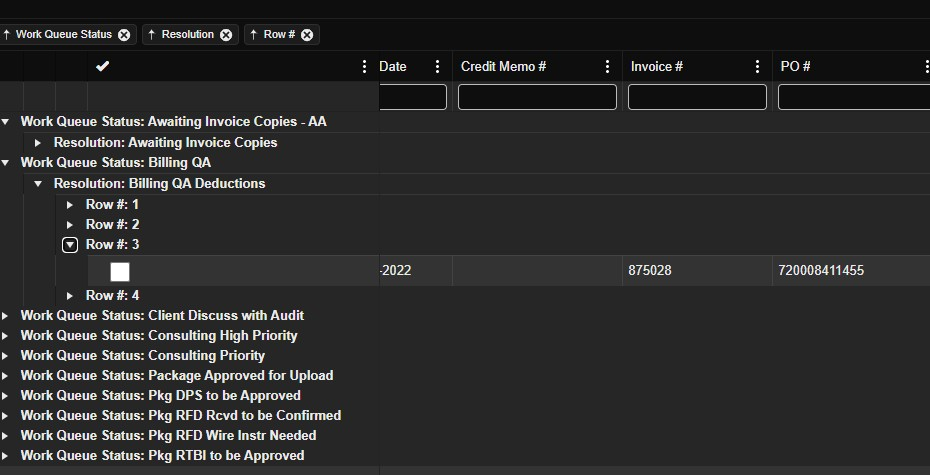Screen dimensions: 930x475
Task: Expand the Row #: 1 group
Action: tap(70, 205)
